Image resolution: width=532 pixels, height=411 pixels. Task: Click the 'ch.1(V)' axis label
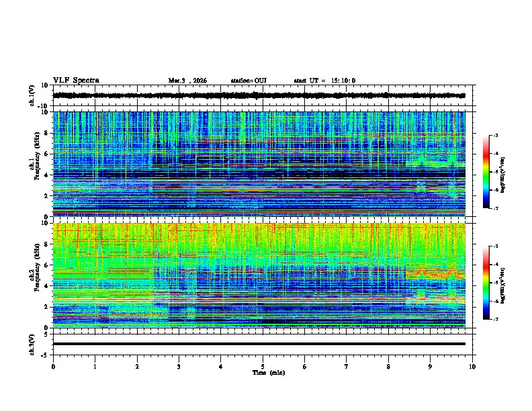point(32,95)
